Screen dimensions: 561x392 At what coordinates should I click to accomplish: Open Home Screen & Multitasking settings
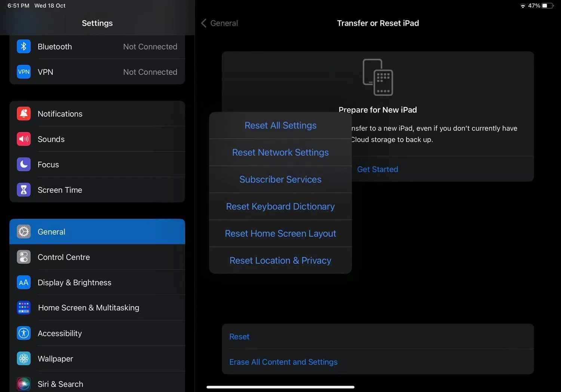point(97,308)
